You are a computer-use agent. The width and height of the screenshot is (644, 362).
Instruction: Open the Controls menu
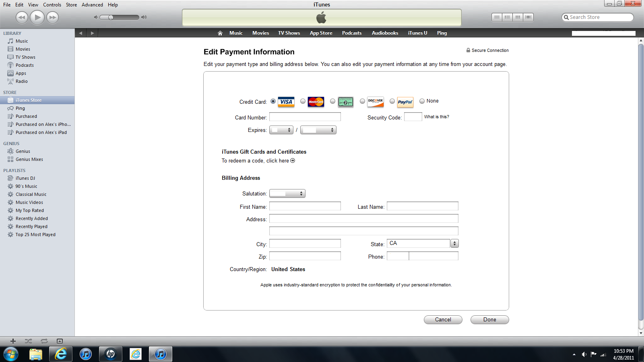tap(52, 5)
